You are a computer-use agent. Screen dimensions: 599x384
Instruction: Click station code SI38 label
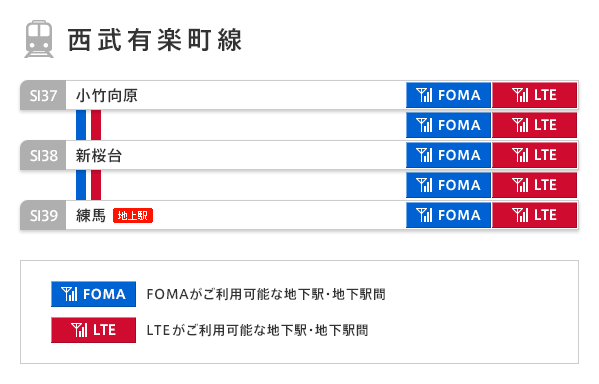click(x=43, y=156)
